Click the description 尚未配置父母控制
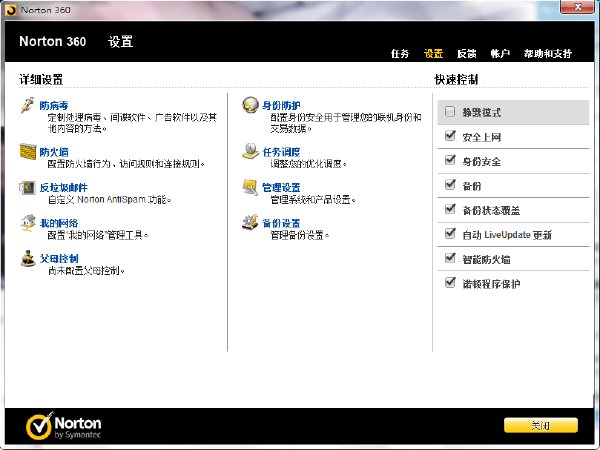The width and height of the screenshot is (600, 450). coord(86,271)
